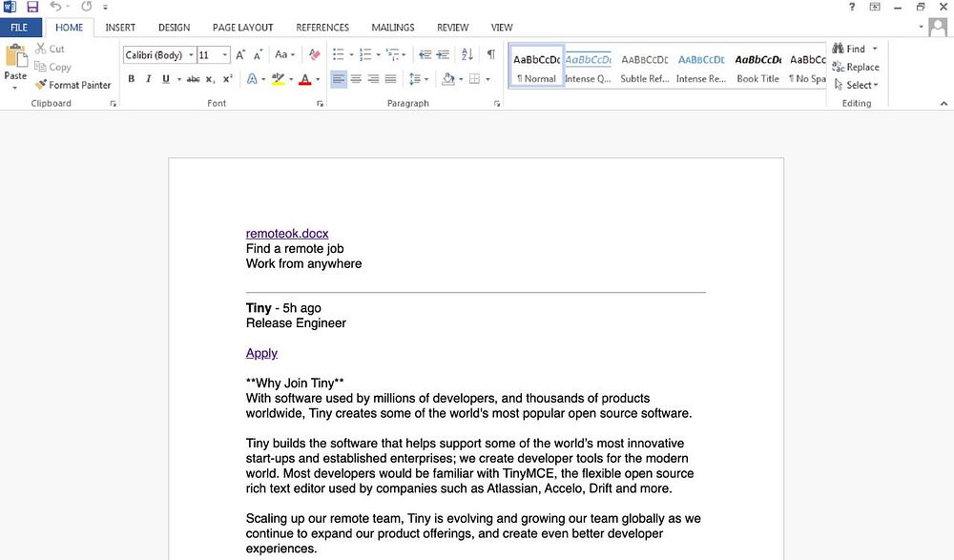Open Paragraph dialog launcher arrow
Image resolution: width=954 pixels, height=560 pixels.
tap(497, 104)
